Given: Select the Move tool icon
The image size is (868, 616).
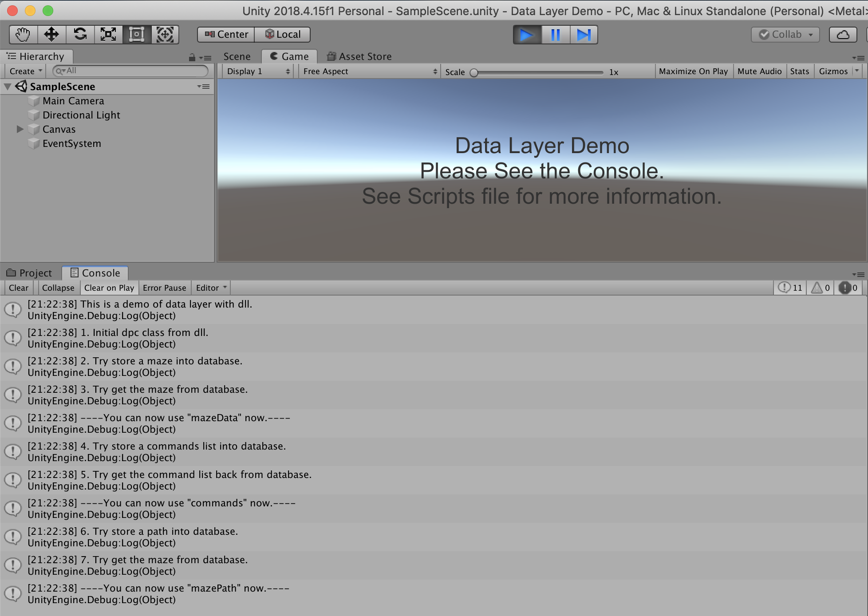Looking at the screenshot, I should coord(51,35).
